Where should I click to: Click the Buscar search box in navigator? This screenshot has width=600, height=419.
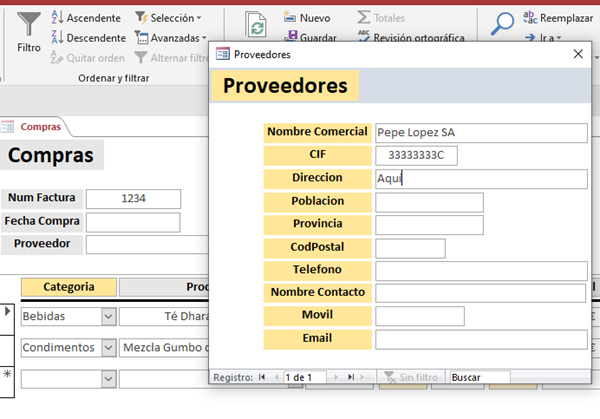479,377
